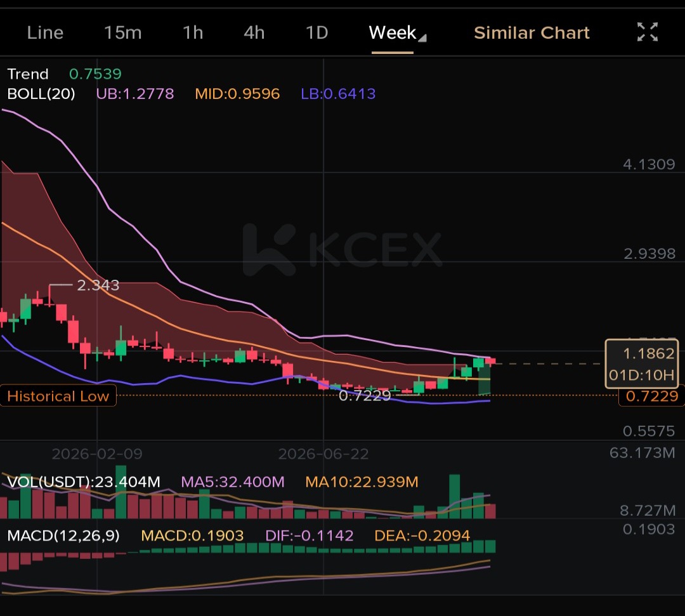Expand chart to fullscreen
Image resolution: width=685 pixels, height=616 pixels.
648,32
